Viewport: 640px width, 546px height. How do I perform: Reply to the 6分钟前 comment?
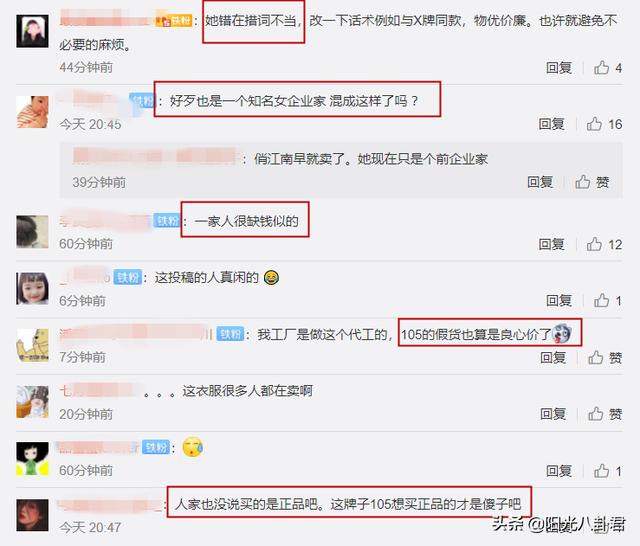point(559,301)
